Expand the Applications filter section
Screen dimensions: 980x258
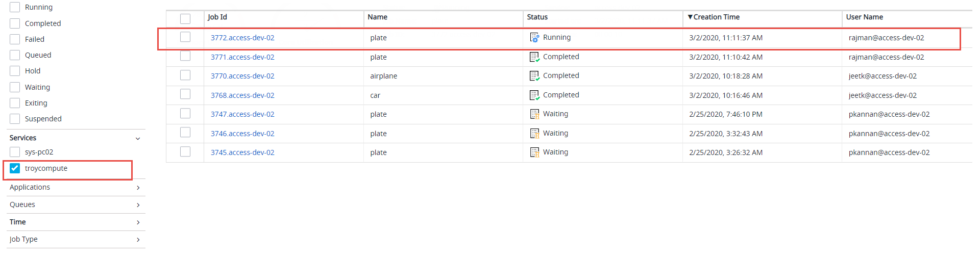click(x=138, y=188)
